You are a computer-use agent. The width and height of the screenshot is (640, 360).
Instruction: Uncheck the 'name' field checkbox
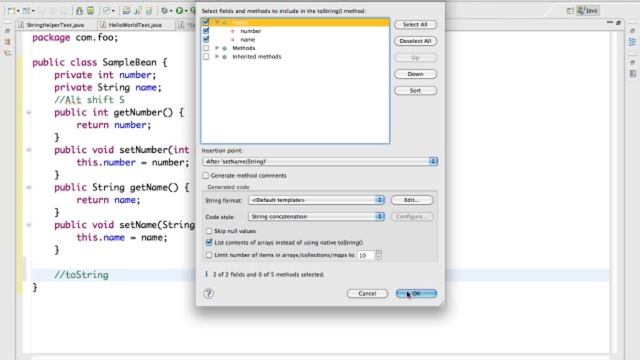pyautogui.click(x=206, y=39)
